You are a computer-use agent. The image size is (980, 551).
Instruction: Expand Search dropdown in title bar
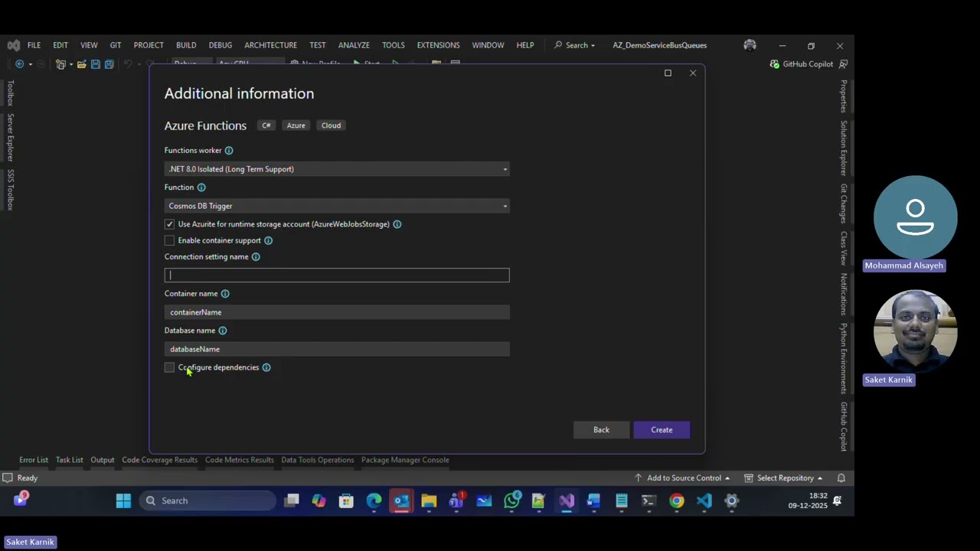pos(574,45)
